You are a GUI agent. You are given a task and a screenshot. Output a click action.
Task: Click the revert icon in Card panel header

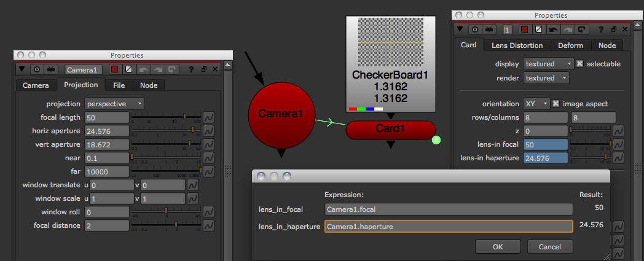click(x=582, y=29)
